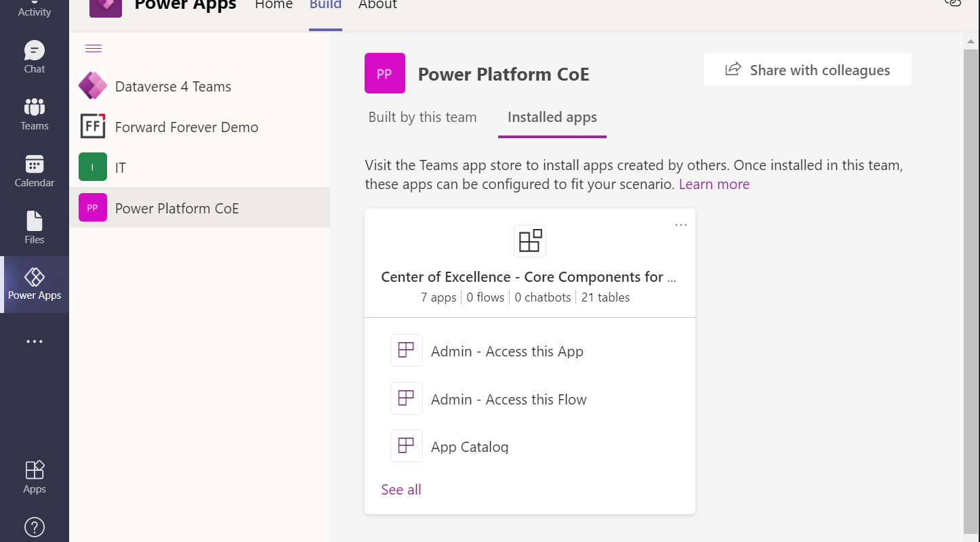Click the Admin - Access this App icon
980x542 pixels.
pyautogui.click(x=407, y=350)
